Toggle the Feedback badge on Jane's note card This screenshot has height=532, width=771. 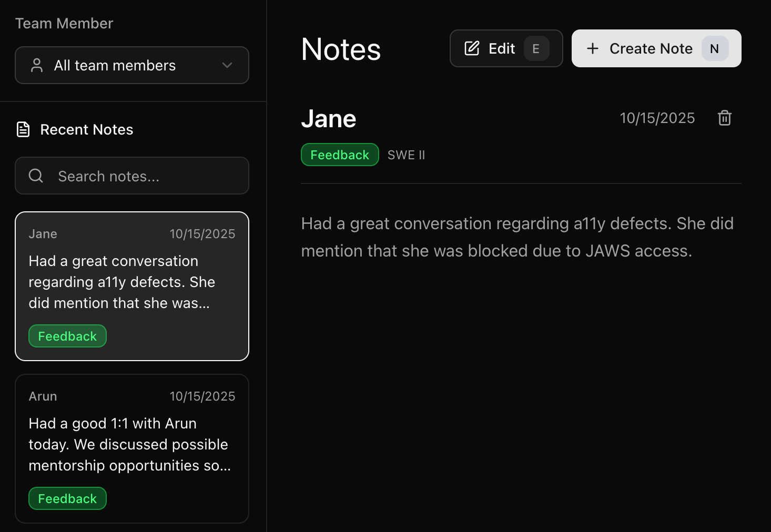click(x=67, y=336)
